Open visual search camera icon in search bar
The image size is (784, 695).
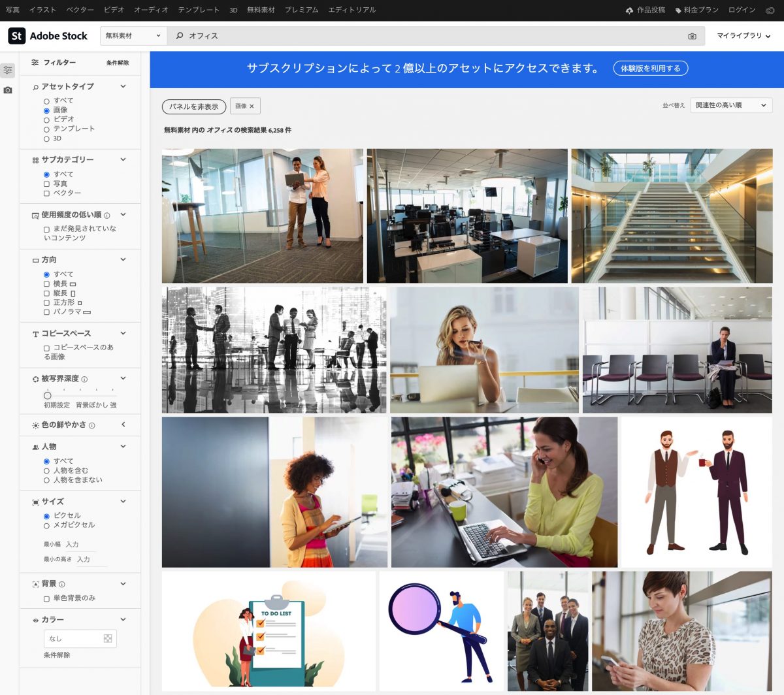[x=692, y=36]
